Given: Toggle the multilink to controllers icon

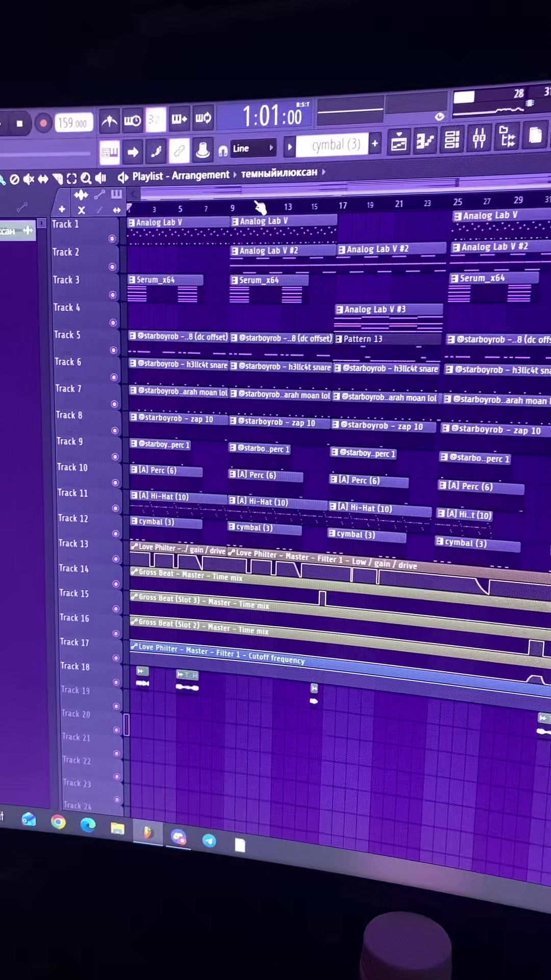Looking at the screenshot, I should click(180, 151).
